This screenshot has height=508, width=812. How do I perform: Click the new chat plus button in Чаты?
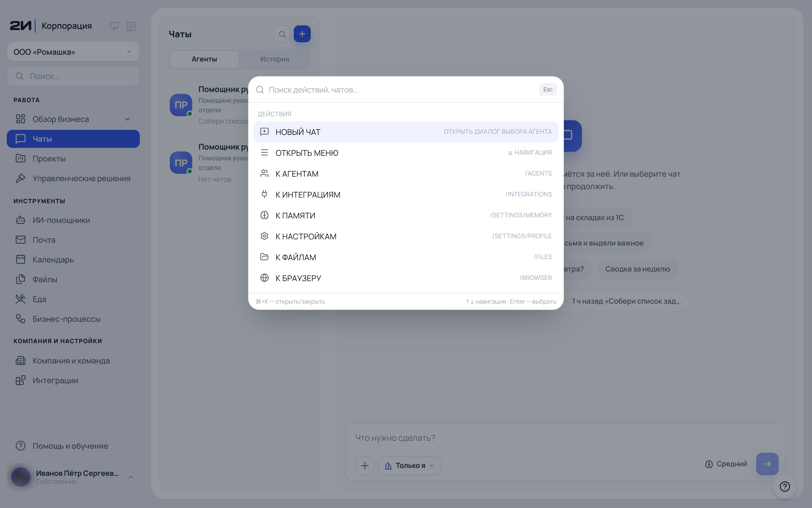302,34
